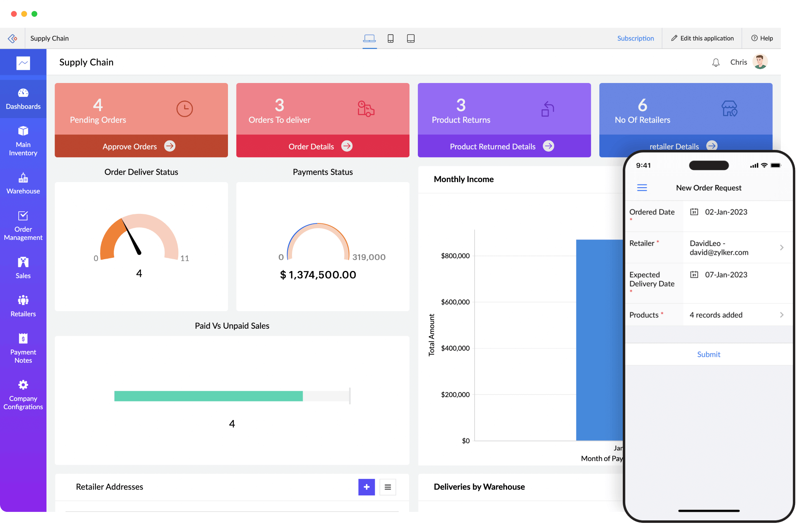Expand the Retailer field chevron
Image resolution: width=805 pixels, height=532 pixels.
(x=781, y=248)
